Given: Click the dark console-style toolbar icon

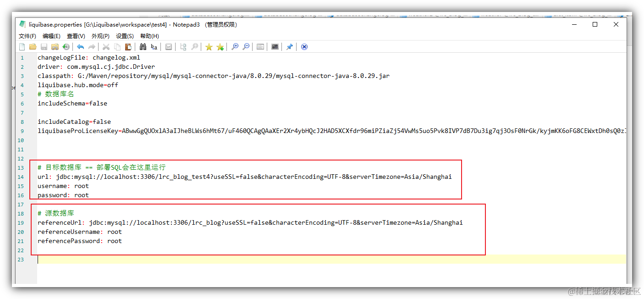Looking at the screenshot, I should 275,47.
